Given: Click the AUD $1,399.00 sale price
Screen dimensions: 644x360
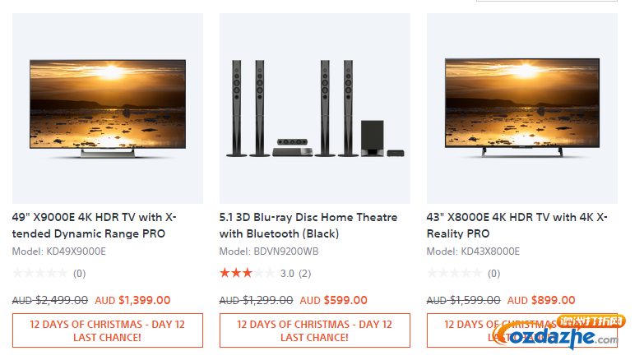Looking at the screenshot, I should tap(132, 301).
